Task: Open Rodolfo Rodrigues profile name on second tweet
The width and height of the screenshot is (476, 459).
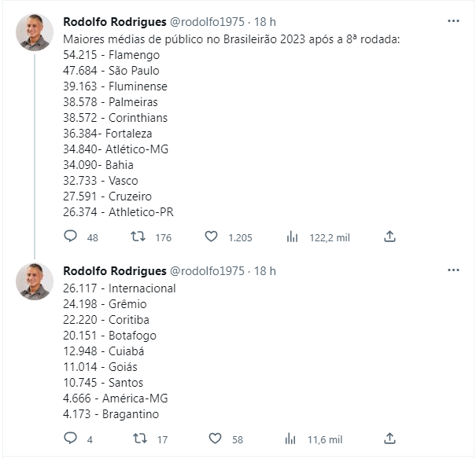Action: point(115,271)
